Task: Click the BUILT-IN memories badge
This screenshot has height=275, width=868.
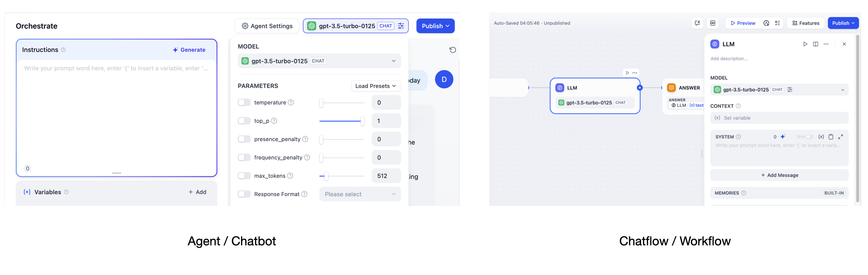Action: point(834,193)
